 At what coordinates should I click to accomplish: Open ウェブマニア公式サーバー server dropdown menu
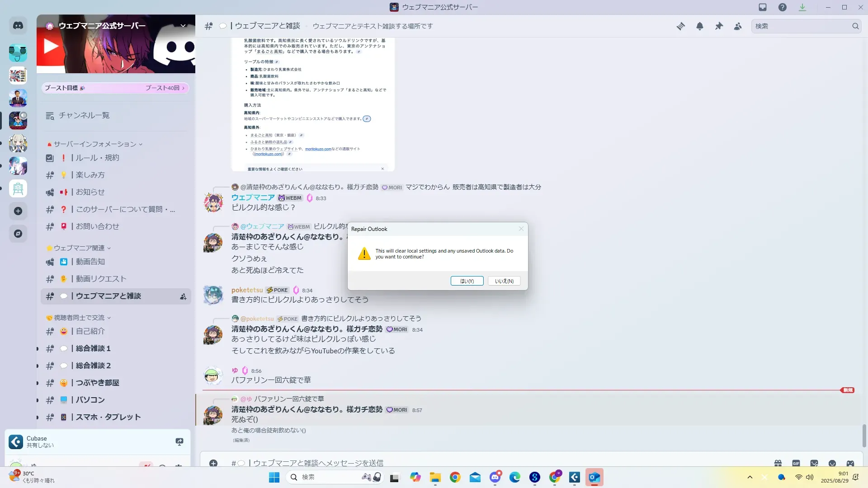[183, 26]
